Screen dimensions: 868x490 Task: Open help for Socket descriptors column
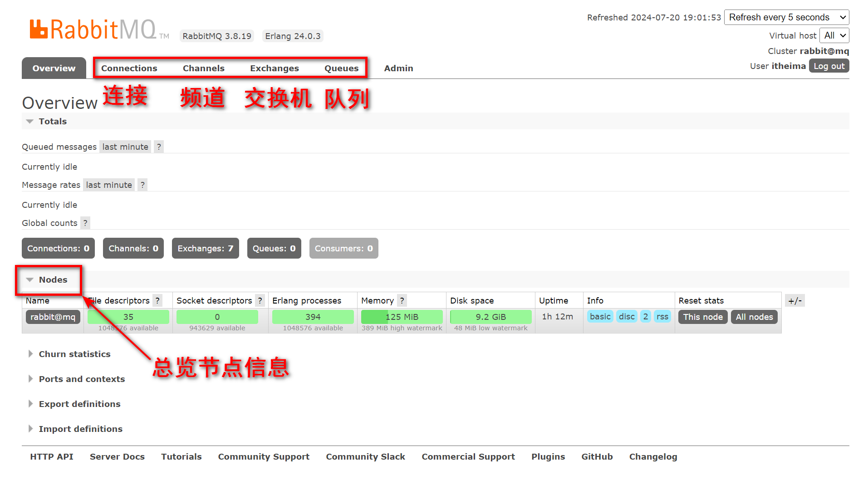point(260,301)
